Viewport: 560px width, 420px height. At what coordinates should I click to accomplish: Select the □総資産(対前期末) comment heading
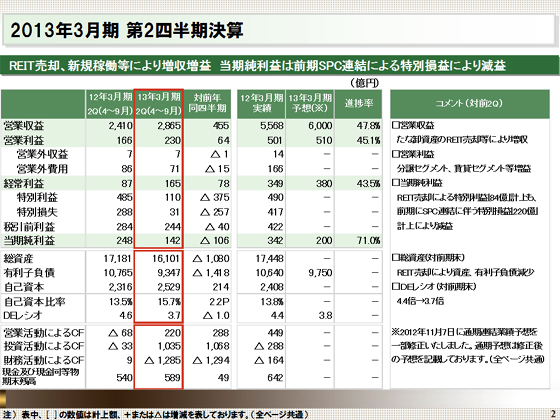428,258
